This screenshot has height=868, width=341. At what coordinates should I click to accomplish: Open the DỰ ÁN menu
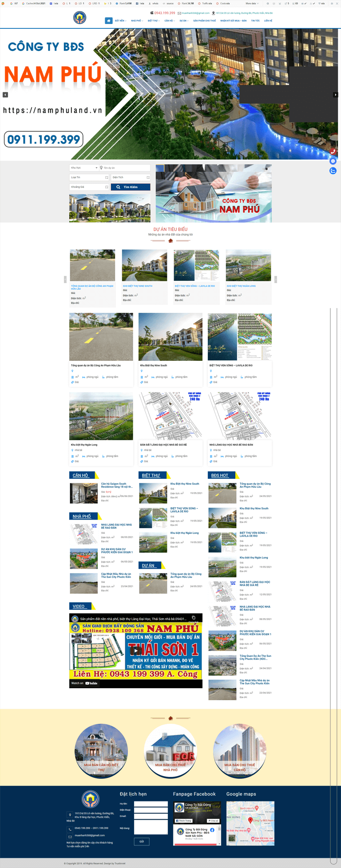184,20
